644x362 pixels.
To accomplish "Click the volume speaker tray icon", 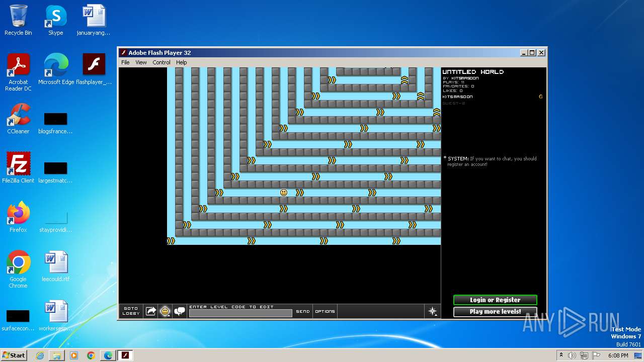I will [572, 355].
